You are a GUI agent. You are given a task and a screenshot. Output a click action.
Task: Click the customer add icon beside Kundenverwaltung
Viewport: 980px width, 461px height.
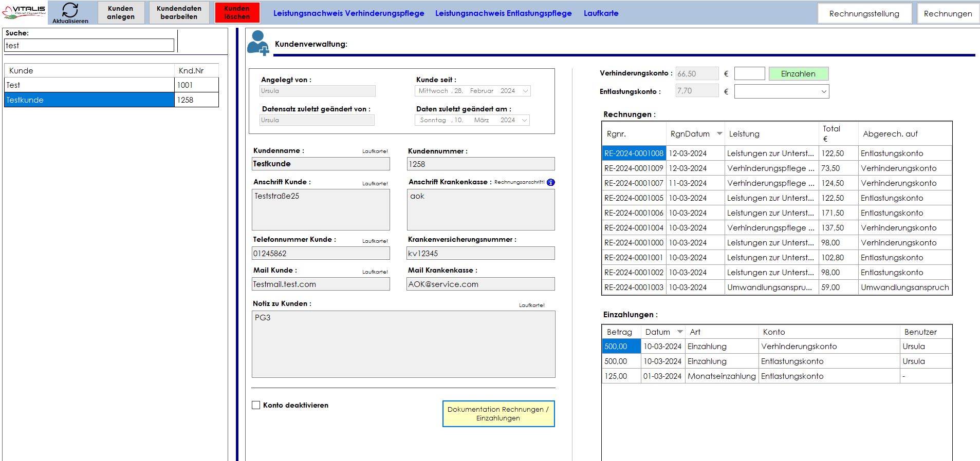(257, 43)
